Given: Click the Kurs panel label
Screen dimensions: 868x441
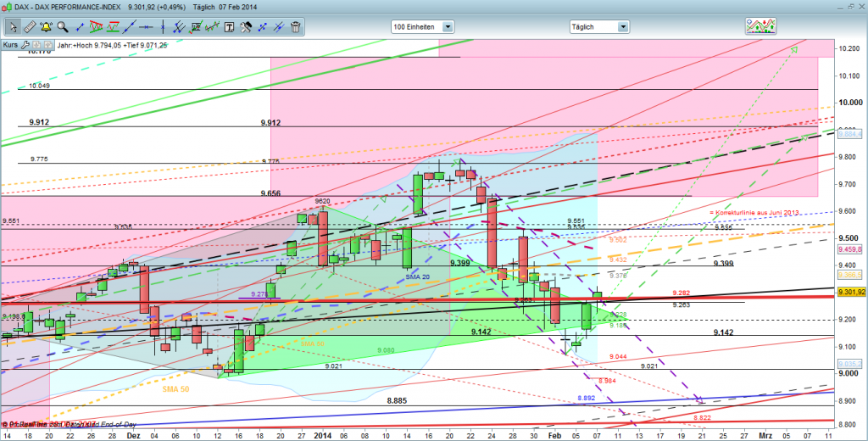Looking at the screenshot, I should [x=10, y=45].
